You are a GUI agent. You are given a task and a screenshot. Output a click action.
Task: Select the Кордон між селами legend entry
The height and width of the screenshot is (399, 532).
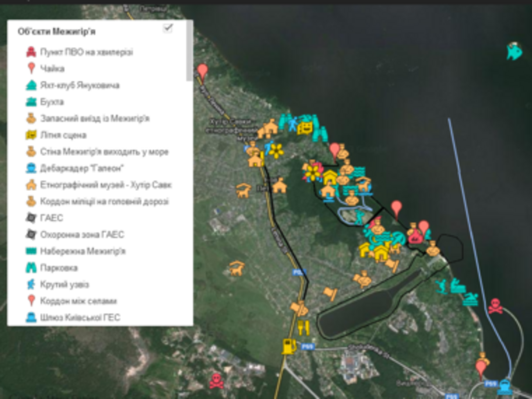[72, 301]
